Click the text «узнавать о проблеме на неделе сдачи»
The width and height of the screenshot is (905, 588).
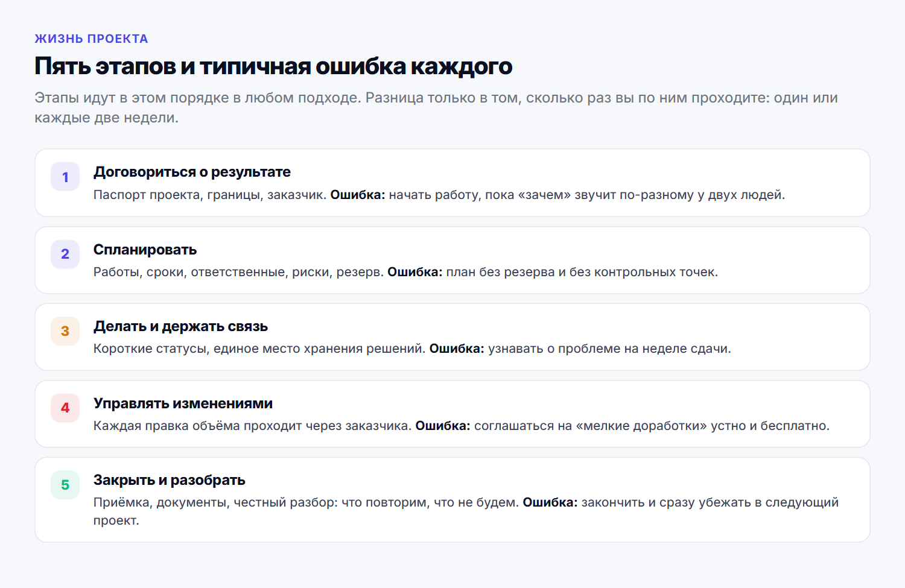point(609,349)
